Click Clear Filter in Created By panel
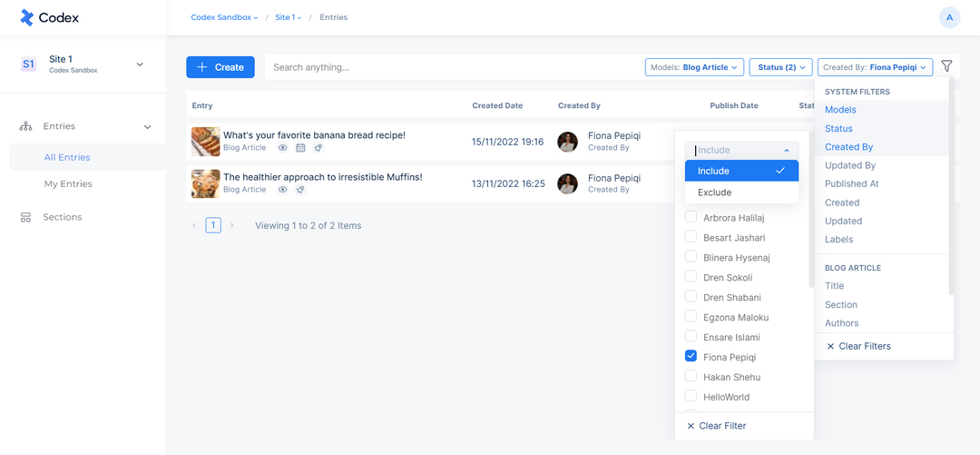 (x=716, y=426)
